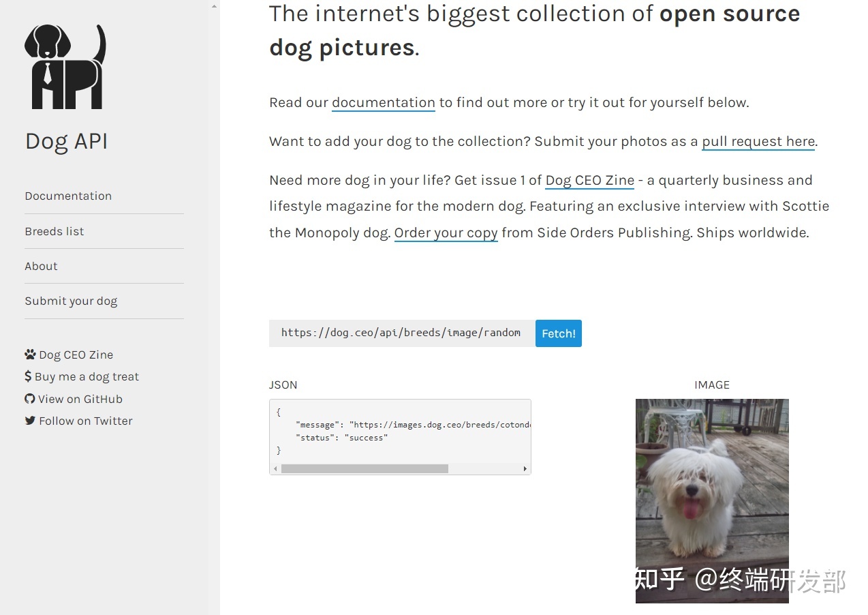
Task: Click the API URL input field
Action: pyautogui.click(x=402, y=333)
